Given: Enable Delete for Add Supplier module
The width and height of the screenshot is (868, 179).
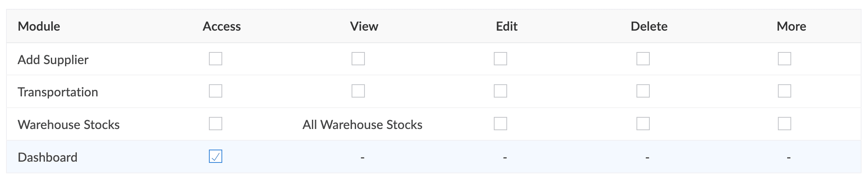Looking at the screenshot, I should pos(643,59).
